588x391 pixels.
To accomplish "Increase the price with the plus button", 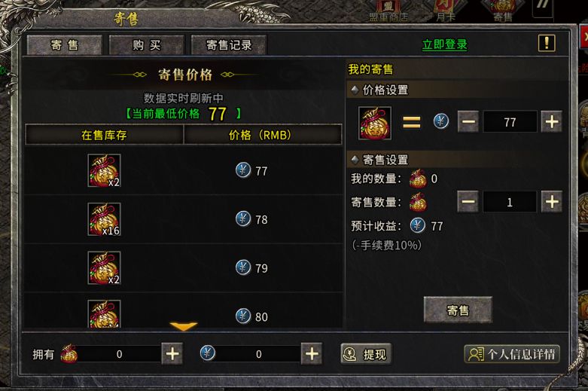I will (552, 121).
